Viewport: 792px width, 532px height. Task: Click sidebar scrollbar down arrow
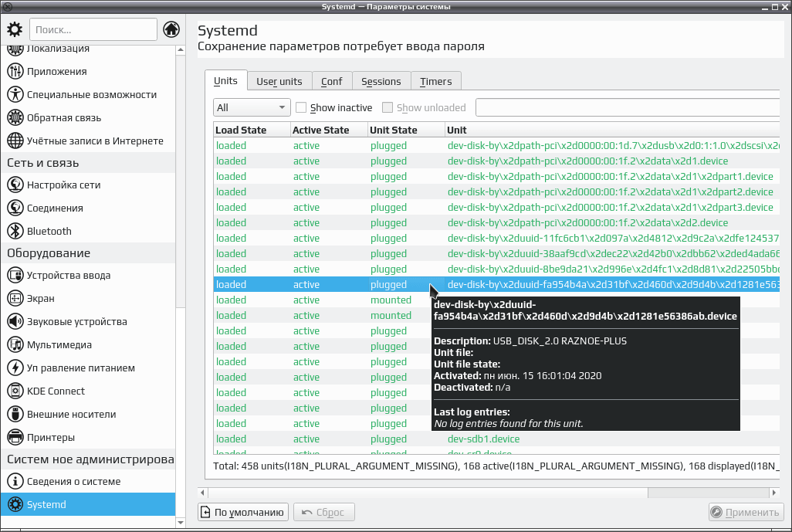pos(181,523)
